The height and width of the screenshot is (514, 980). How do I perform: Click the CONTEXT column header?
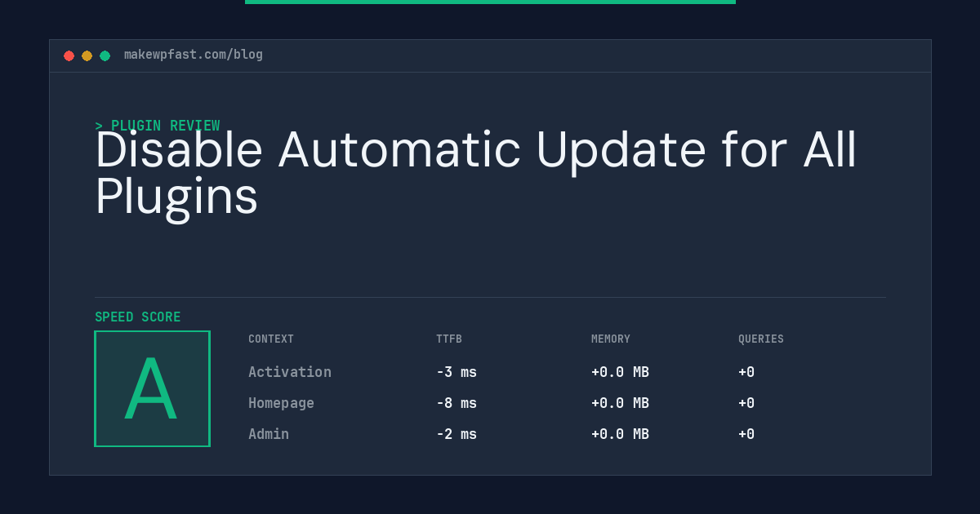coord(271,339)
